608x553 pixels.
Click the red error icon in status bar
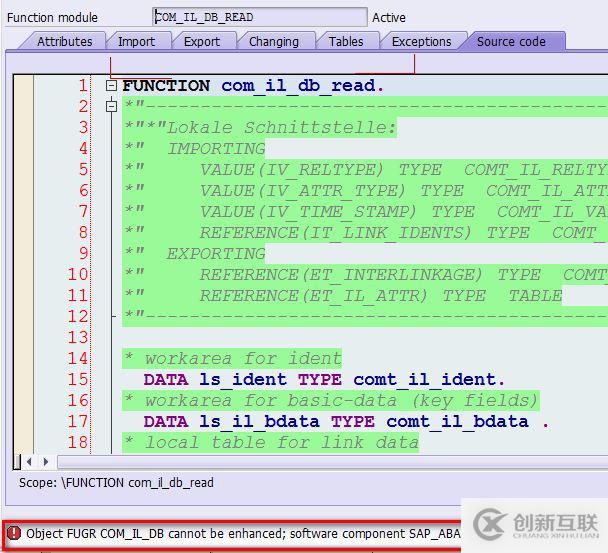pyautogui.click(x=14, y=533)
